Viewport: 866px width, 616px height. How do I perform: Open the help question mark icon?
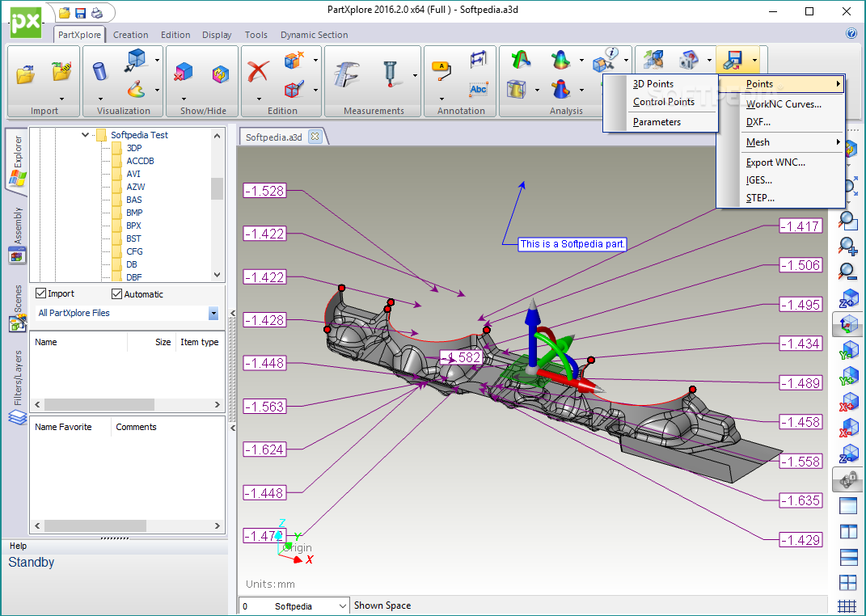pos(851,33)
